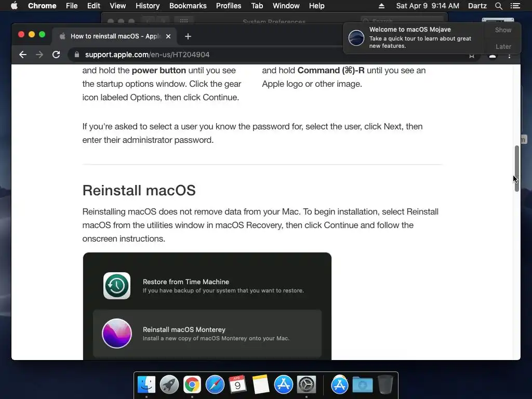Viewport: 532px width, 399px height.
Task: Reload the current page
Action: tap(56, 55)
